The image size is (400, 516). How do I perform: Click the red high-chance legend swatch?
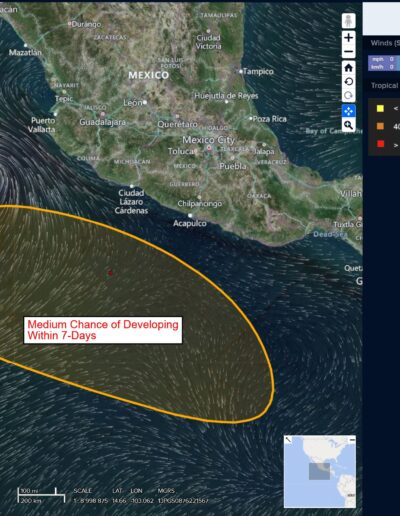tap(380, 144)
